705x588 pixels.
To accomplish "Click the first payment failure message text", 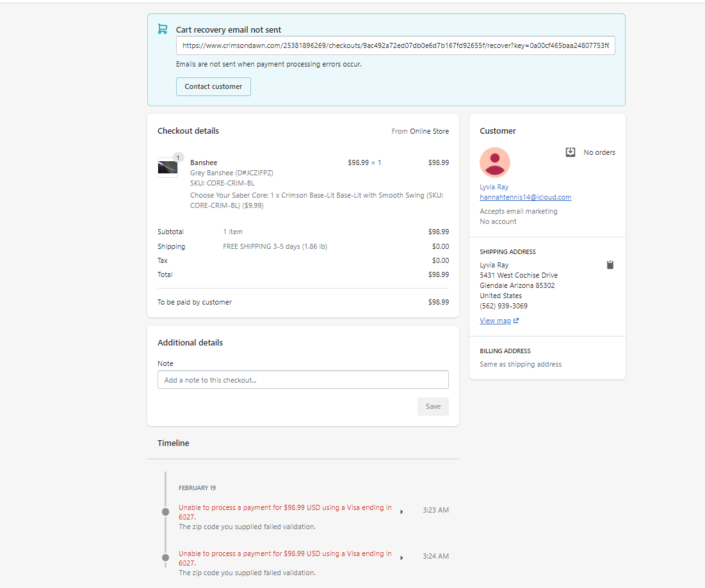I will 285,512.
